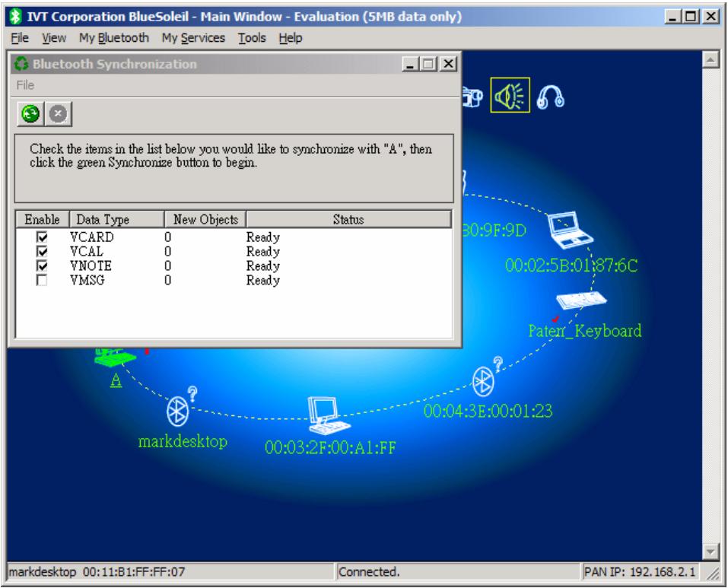Close the Bluetooth Synchronization window
The height and width of the screenshot is (588, 728).
tap(448, 64)
